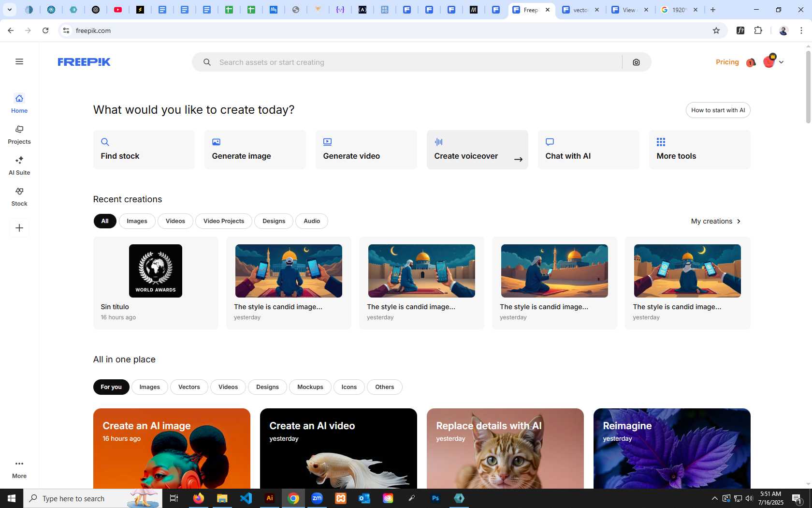Screen dimensions: 812x508
Task: Select Mockups tab in All in one place
Action: click(310, 387)
